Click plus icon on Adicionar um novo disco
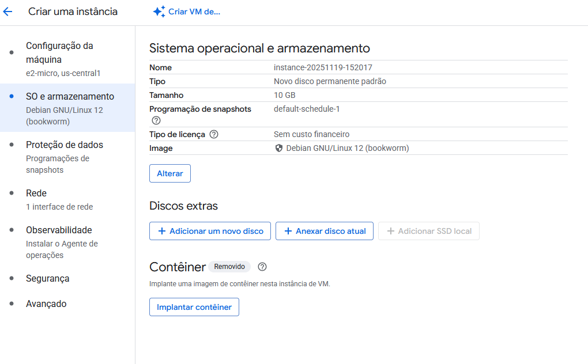The image size is (588, 364). tap(161, 231)
